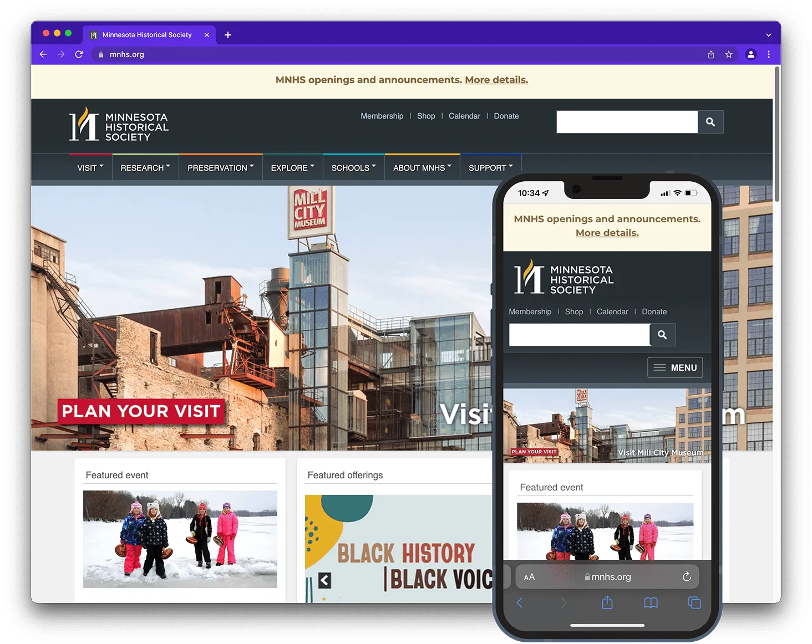Open Shop link in desktop header
Screen dimensions: 812x644
click(426, 116)
